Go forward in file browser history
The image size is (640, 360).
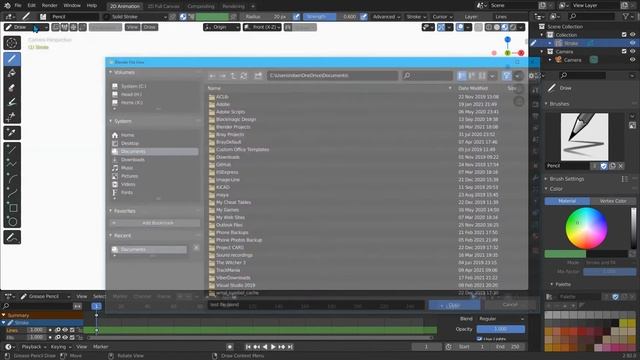tap(223, 76)
